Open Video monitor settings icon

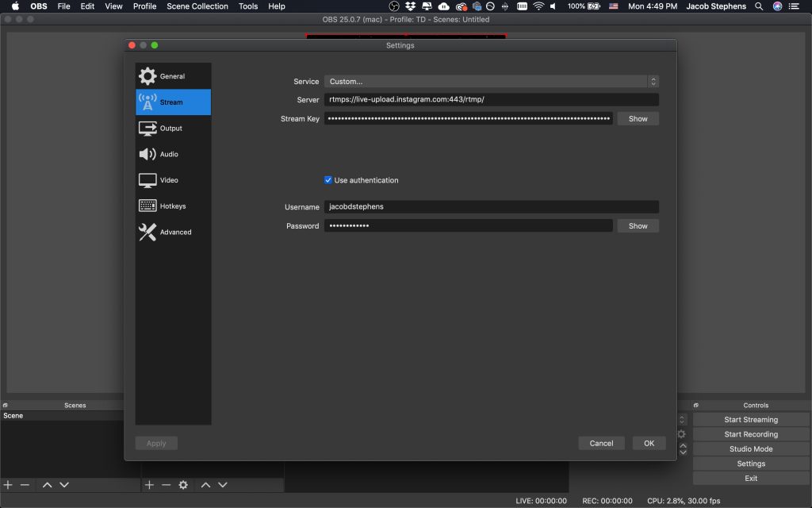pos(147,180)
